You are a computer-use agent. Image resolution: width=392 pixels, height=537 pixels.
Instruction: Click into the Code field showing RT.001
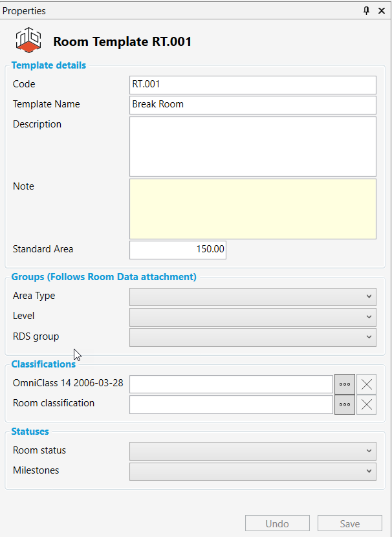(252, 85)
